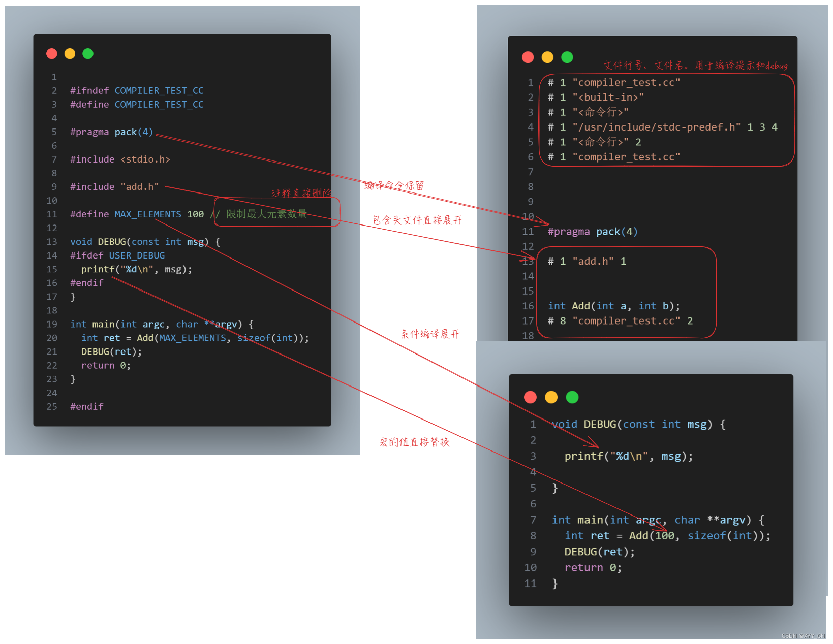The width and height of the screenshot is (833, 644).
Task: Click the '# 1 "<built-in>"' line
Action: 596,98
